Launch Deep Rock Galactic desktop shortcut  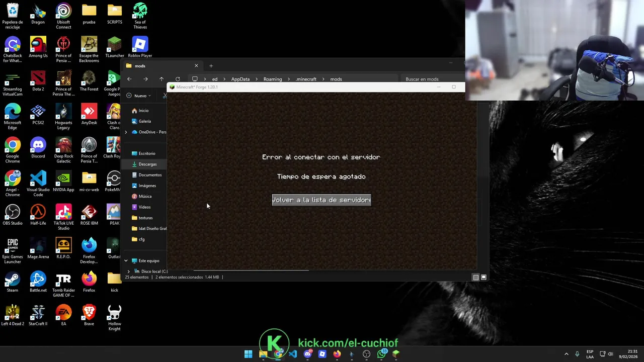pos(63,150)
